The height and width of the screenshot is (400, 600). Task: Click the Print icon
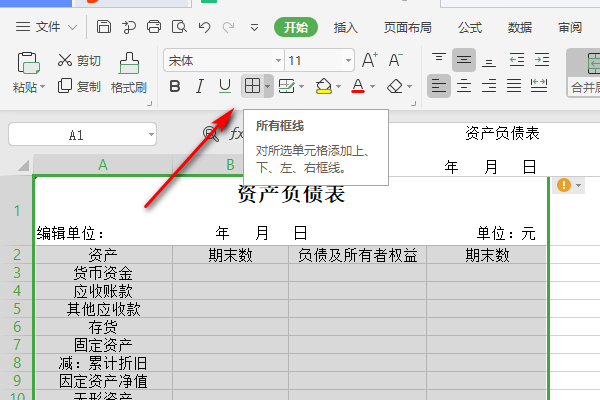pos(155,27)
